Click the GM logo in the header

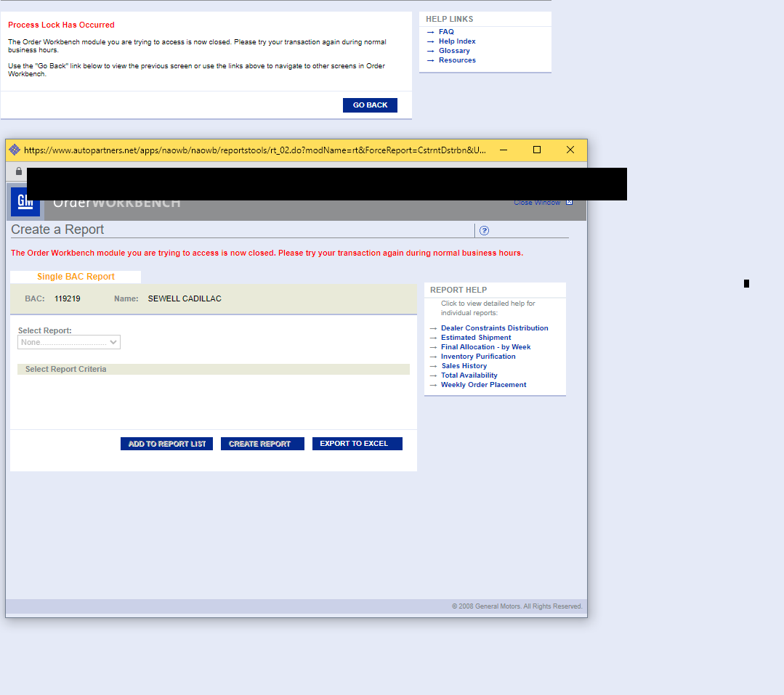point(25,202)
